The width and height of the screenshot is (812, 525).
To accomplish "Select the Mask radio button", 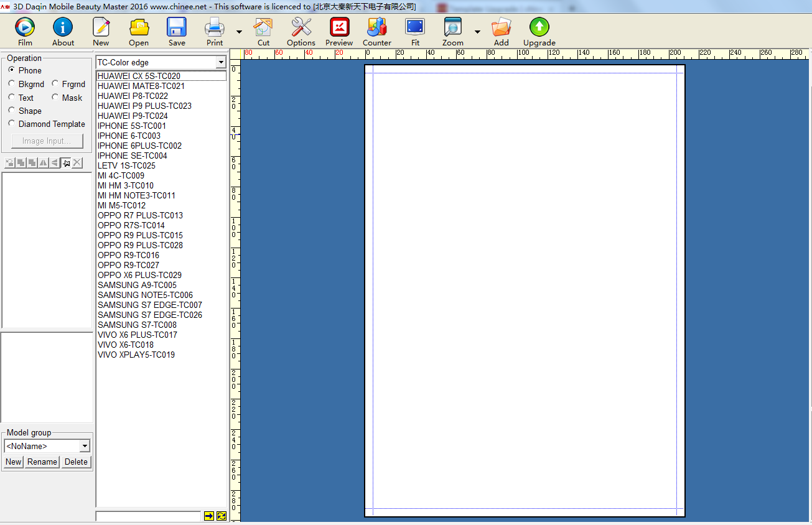I will [55, 97].
